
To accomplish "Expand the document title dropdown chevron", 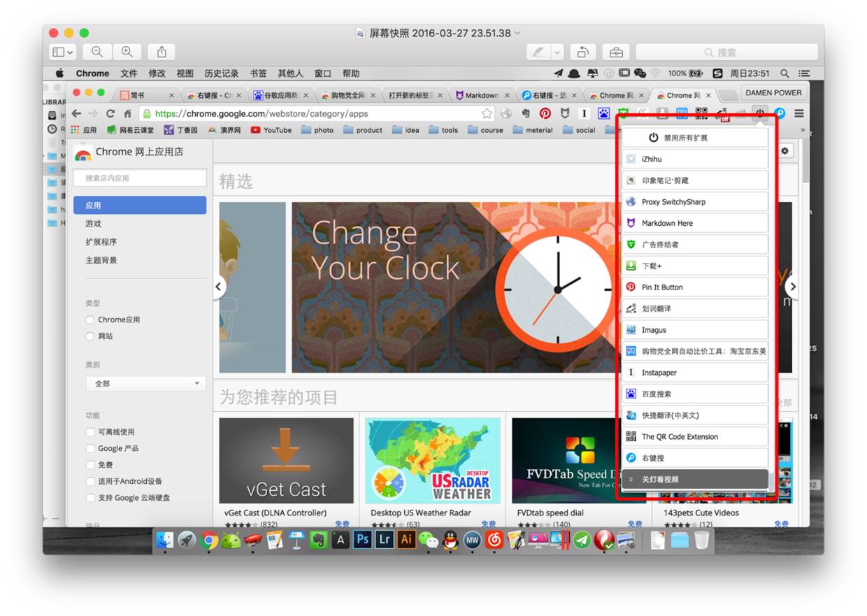I will (517, 33).
